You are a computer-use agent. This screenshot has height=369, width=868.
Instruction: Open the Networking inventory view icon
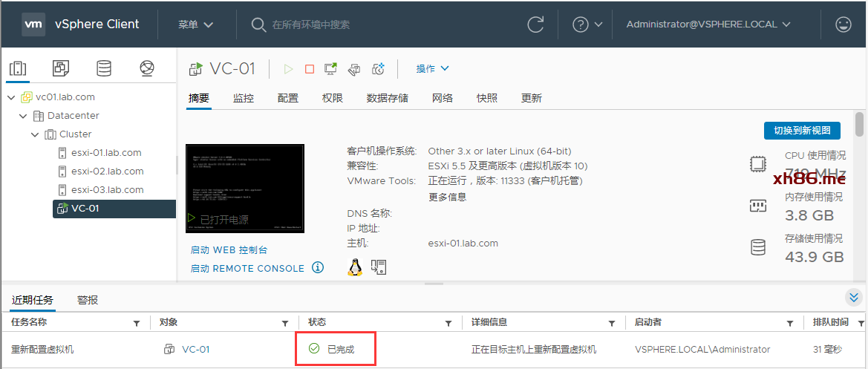point(147,68)
